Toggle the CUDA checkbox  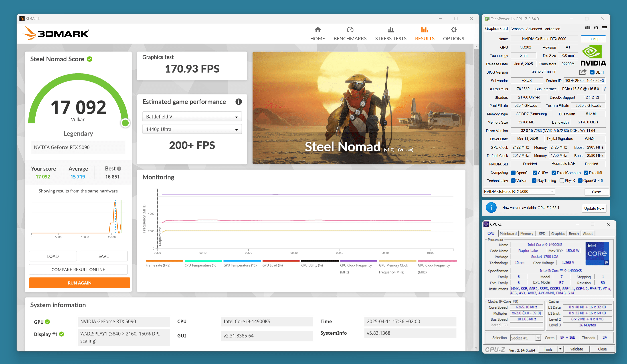535,173
